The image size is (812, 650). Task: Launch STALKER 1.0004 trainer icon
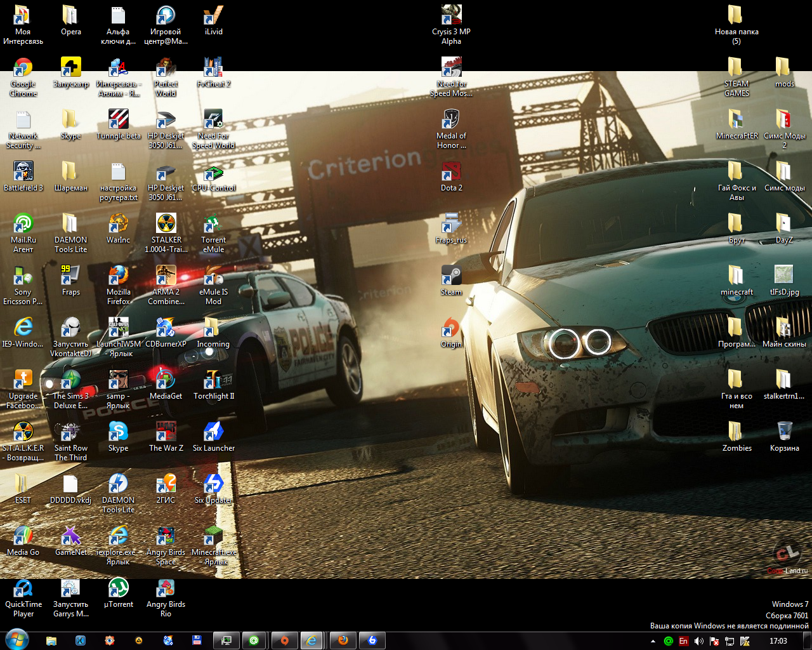[166, 223]
